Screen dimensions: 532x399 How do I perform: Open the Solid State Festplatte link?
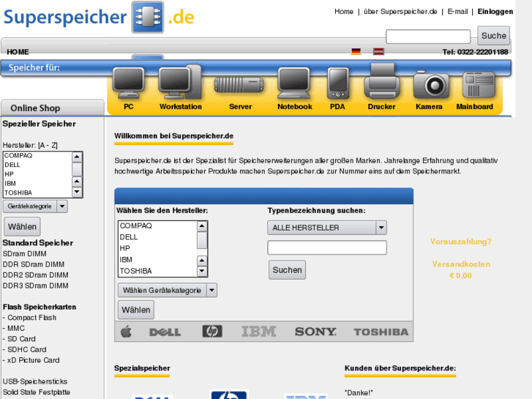point(37,392)
